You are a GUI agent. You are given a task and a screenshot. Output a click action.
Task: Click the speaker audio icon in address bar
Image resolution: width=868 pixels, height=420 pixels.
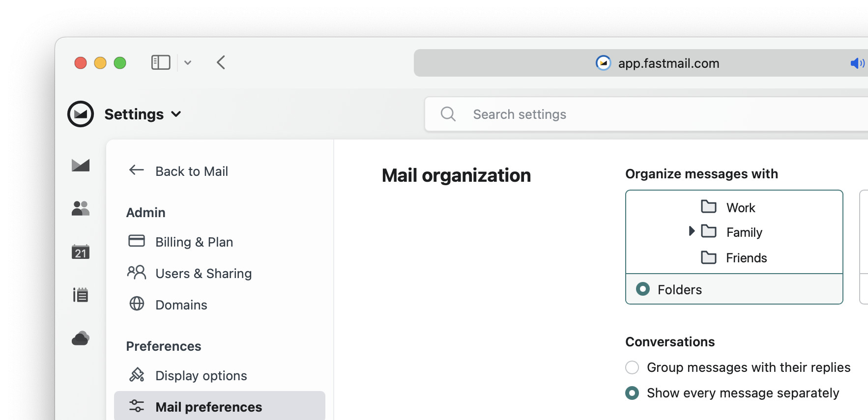click(857, 63)
